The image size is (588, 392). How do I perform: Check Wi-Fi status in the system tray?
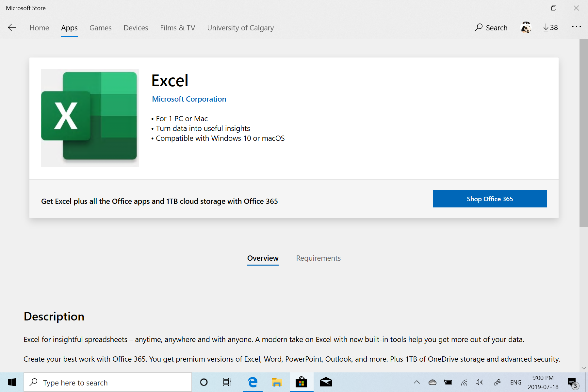pyautogui.click(x=464, y=382)
